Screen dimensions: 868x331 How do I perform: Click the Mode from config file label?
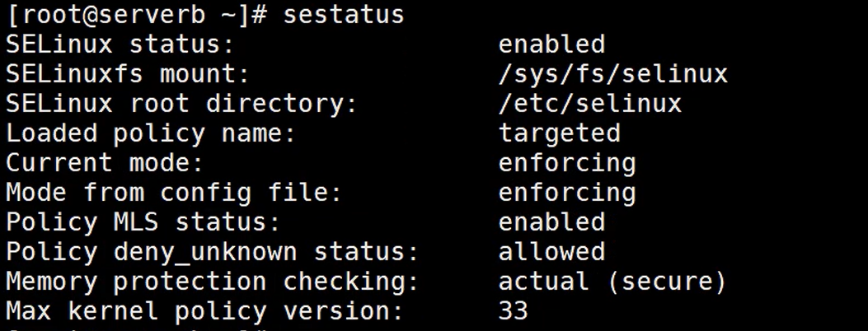pos(174,193)
